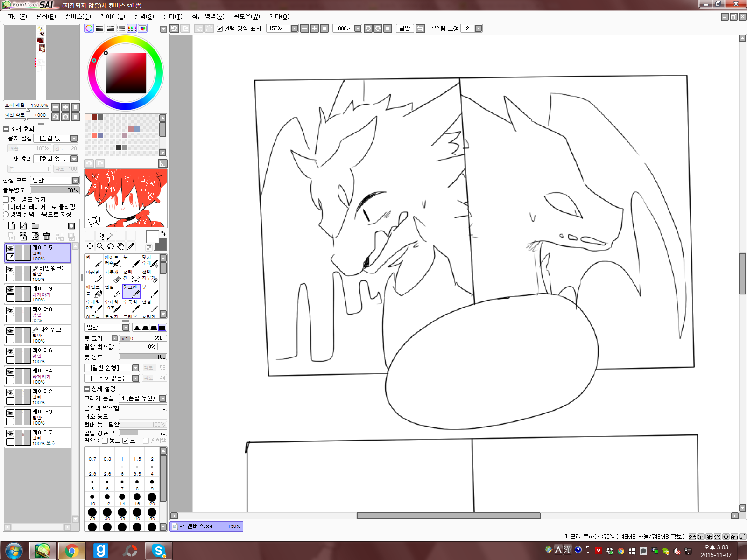
Task: Select the magic wand tool
Action: click(111, 236)
